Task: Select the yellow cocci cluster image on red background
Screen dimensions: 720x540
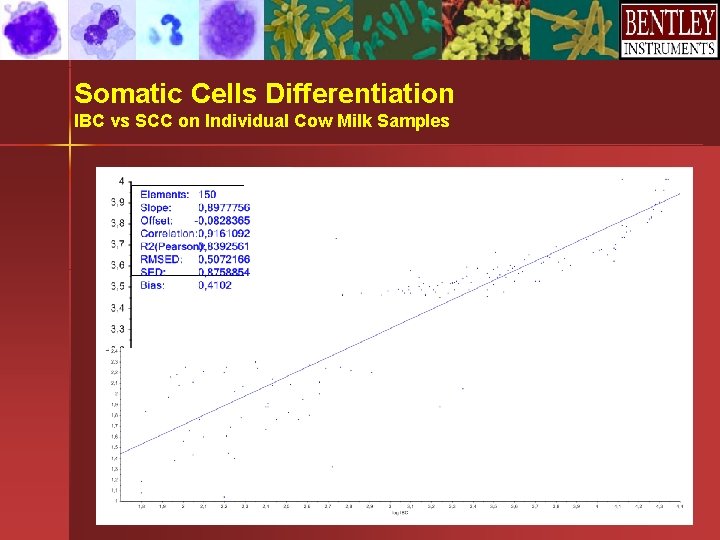Action: pyautogui.click(x=486, y=29)
